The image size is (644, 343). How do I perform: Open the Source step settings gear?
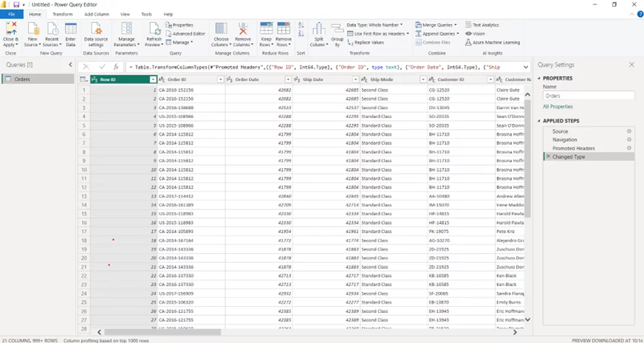point(628,131)
